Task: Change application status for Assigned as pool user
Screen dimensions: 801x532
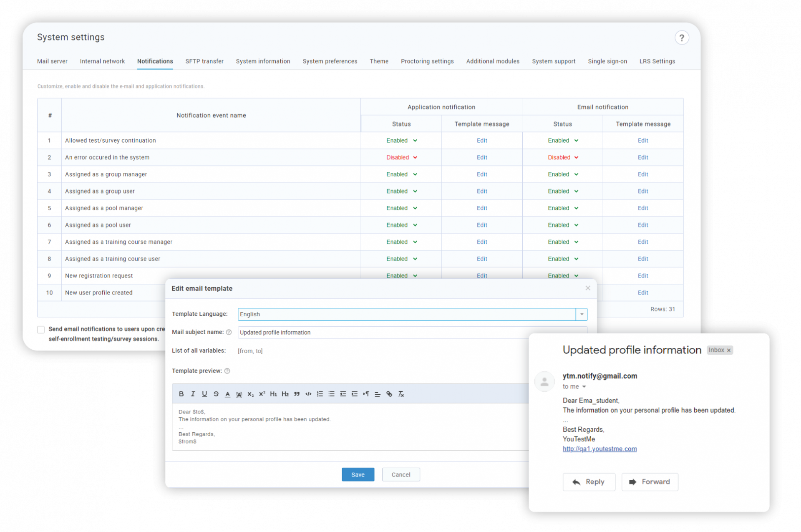Action: [401, 225]
